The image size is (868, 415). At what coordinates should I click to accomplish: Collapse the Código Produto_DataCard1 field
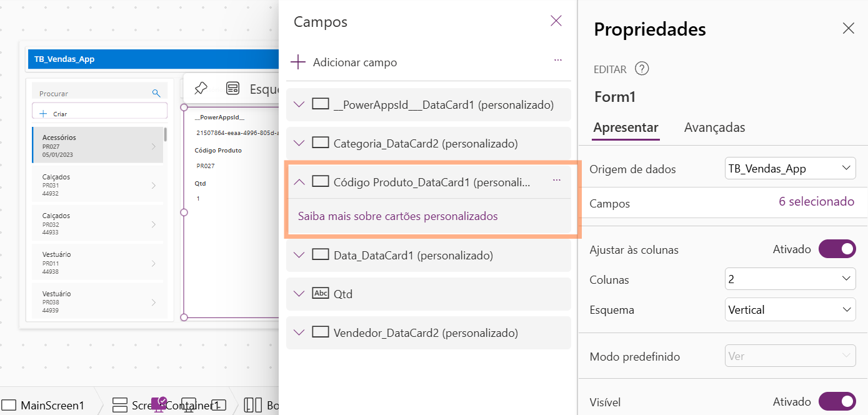[x=299, y=182]
